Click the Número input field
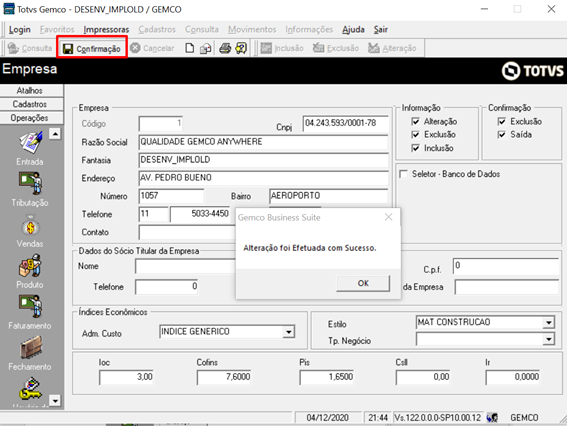 171,196
